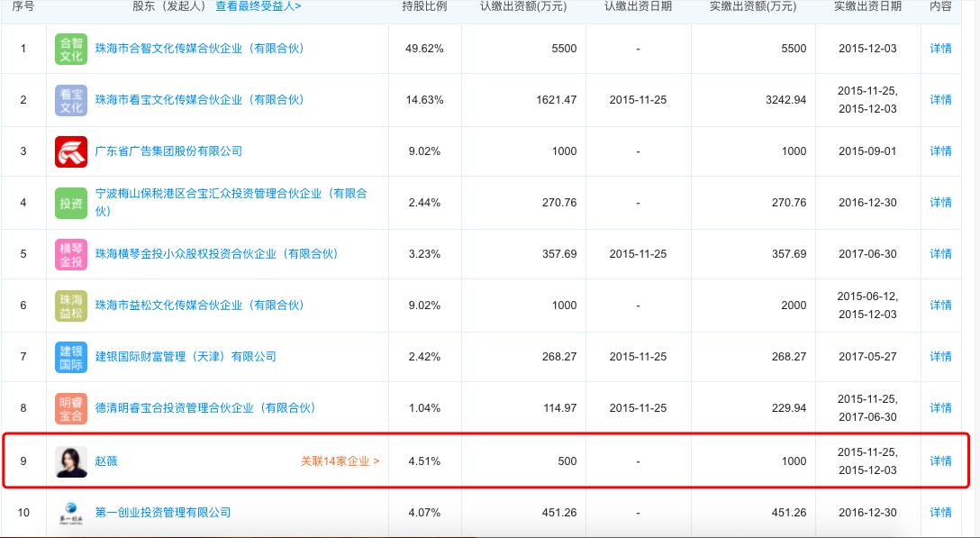Click the 认缴出资日期 column header
980x538 pixels.
pyautogui.click(x=638, y=6)
